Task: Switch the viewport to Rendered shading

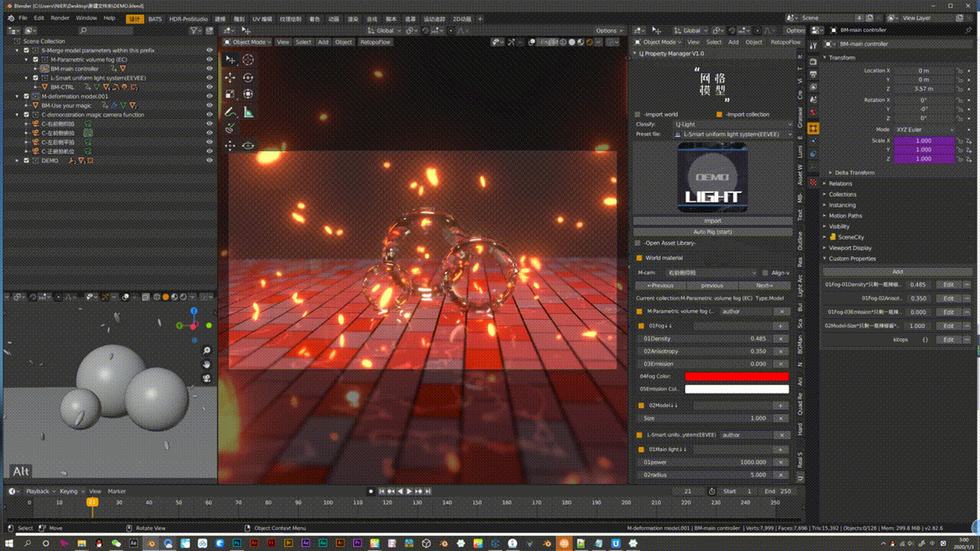Action: (x=590, y=41)
